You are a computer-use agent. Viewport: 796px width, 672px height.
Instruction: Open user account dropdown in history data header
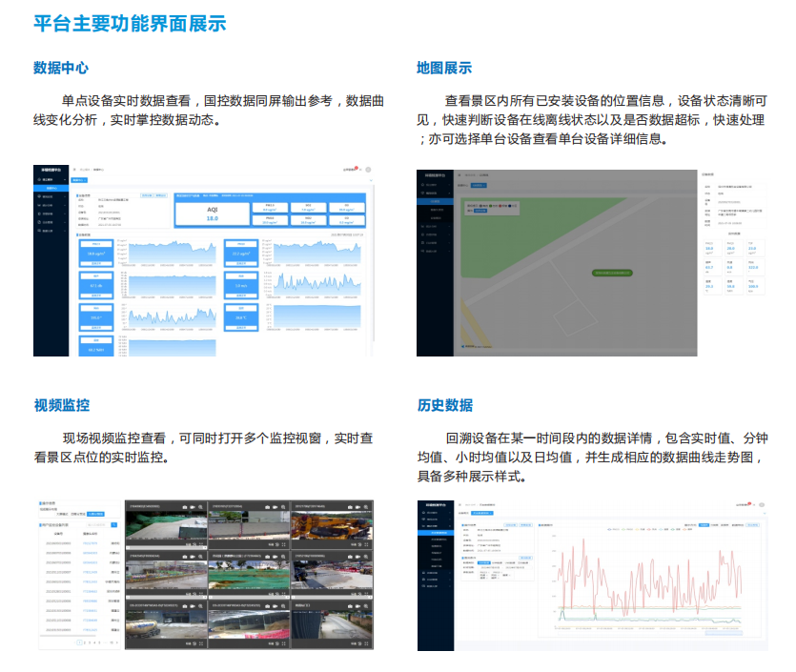click(x=742, y=504)
